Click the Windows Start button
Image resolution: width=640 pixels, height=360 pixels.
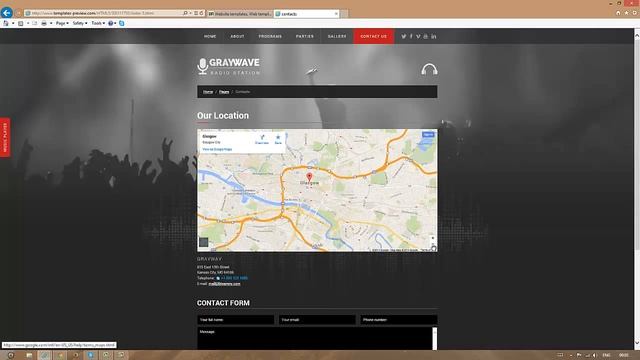(11, 355)
